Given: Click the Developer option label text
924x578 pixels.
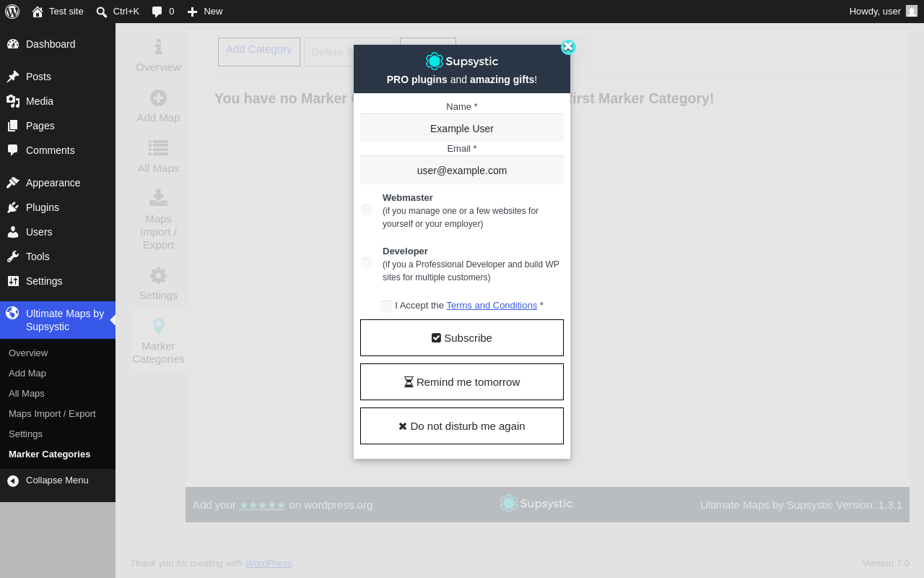Looking at the screenshot, I should (x=405, y=251).
